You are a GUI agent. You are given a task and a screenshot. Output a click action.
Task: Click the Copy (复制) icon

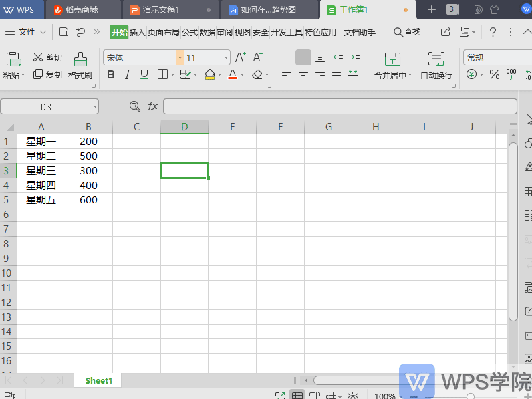38,74
